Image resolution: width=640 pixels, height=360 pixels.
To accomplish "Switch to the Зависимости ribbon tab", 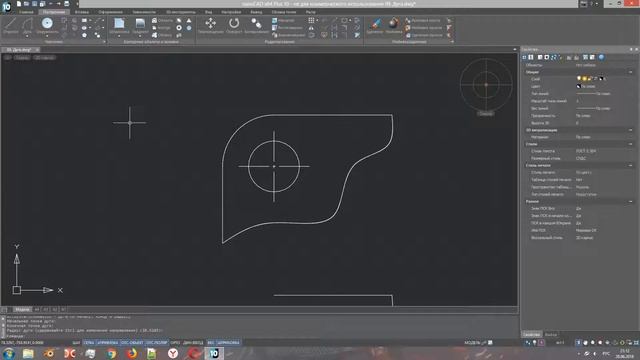I will 144,12.
